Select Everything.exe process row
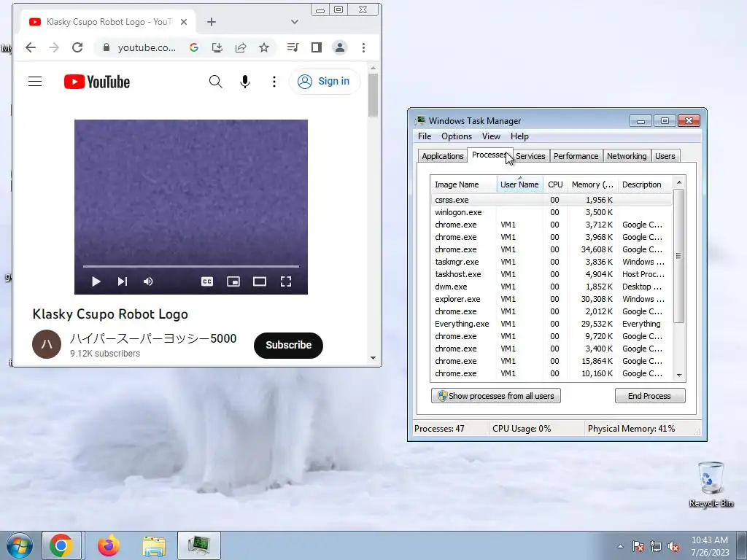 click(x=551, y=324)
